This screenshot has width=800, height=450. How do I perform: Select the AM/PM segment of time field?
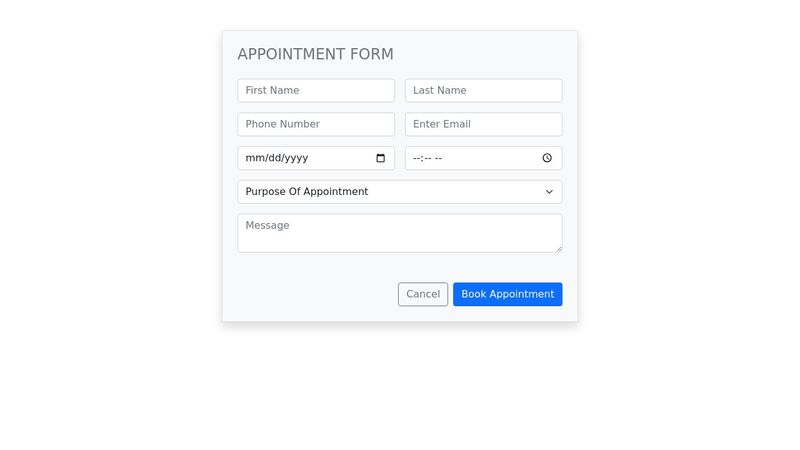[438, 158]
